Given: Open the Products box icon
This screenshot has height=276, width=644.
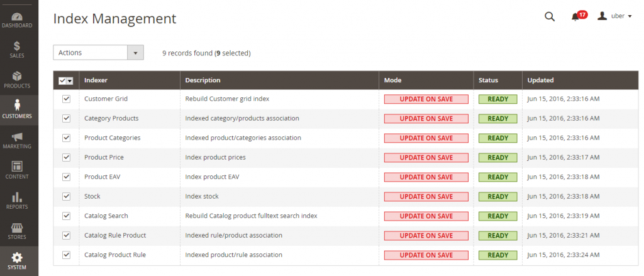Looking at the screenshot, I should 17,77.
